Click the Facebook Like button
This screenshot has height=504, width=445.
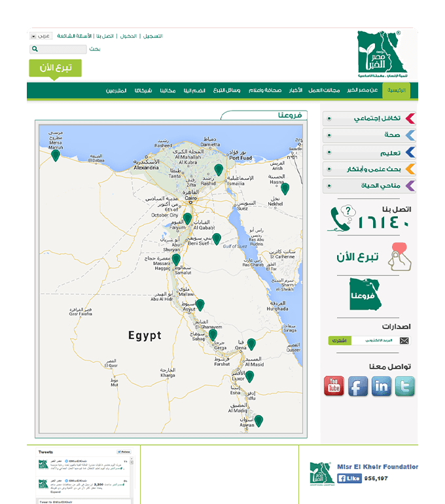pos(349,478)
